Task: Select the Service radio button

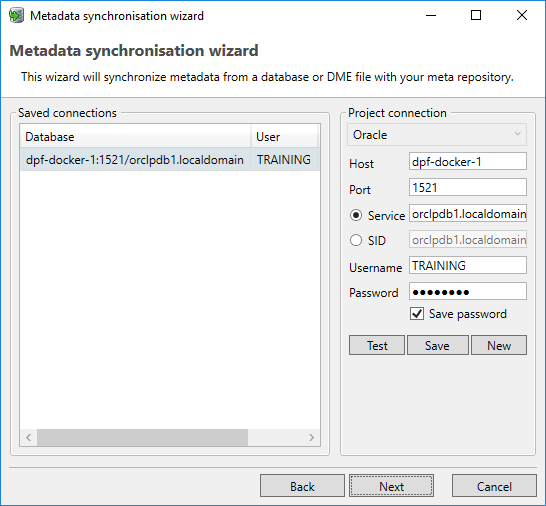Action: 356,215
